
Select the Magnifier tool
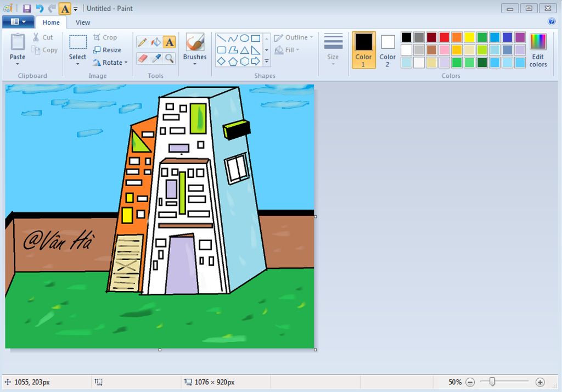click(169, 58)
